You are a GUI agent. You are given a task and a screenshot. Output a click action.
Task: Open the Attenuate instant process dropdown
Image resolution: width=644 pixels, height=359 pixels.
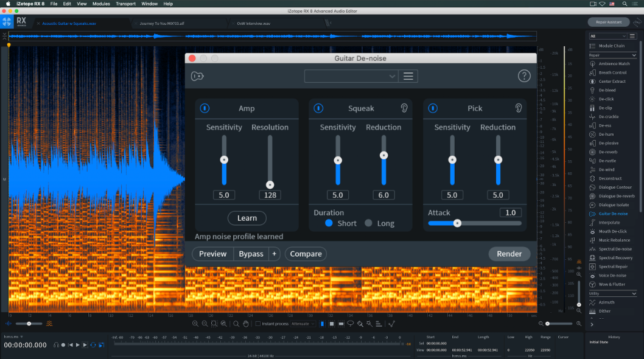pyautogui.click(x=303, y=324)
